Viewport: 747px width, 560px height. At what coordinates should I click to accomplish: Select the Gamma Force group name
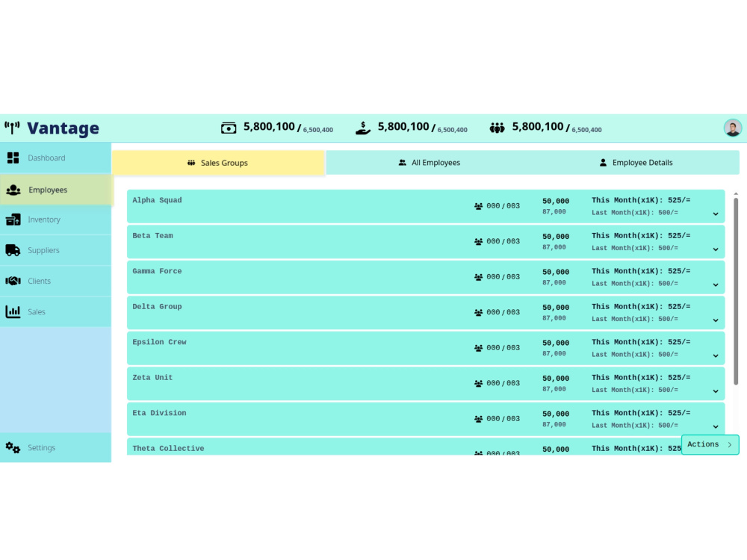click(x=157, y=272)
